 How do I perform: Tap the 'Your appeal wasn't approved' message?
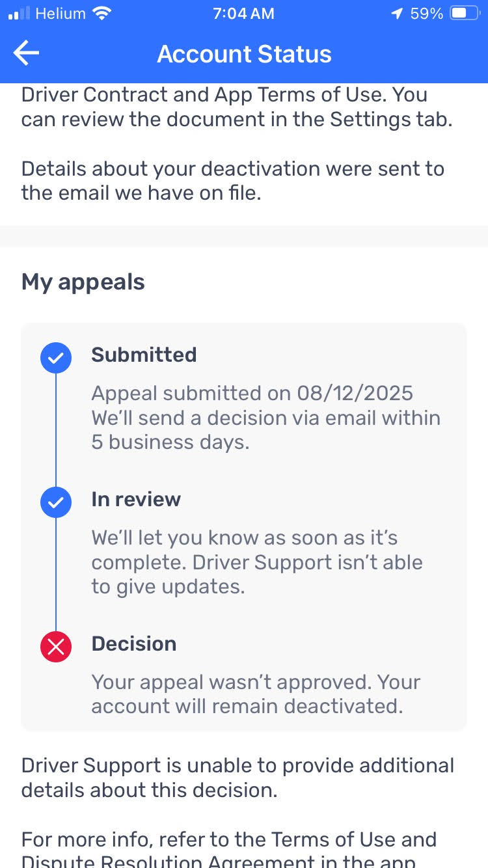256,694
